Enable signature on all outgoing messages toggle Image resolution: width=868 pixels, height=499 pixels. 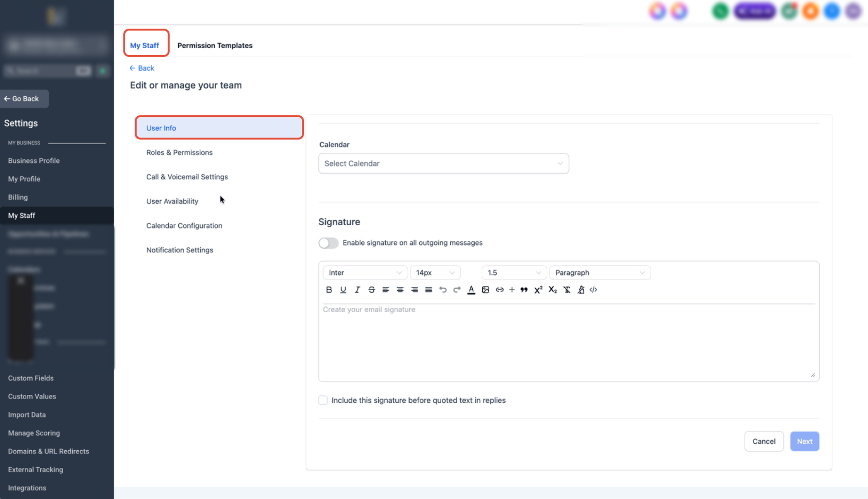pos(328,243)
